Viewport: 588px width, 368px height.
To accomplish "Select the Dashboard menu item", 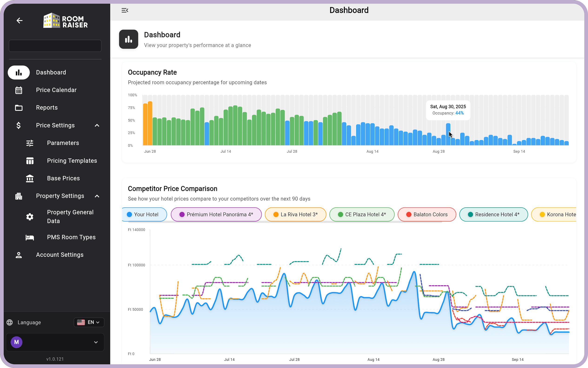I will pos(51,72).
